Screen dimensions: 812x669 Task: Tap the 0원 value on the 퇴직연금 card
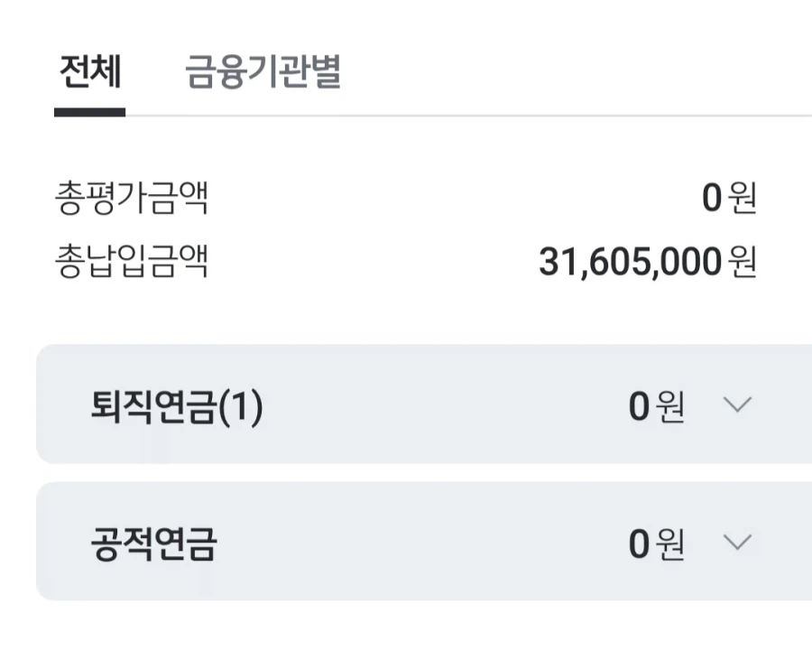tap(654, 406)
